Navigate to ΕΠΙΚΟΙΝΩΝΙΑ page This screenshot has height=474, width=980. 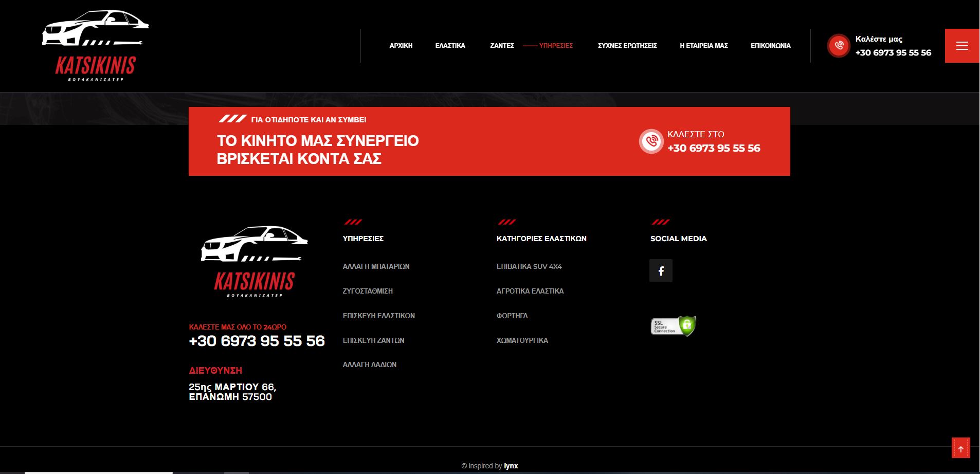click(771, 46)
